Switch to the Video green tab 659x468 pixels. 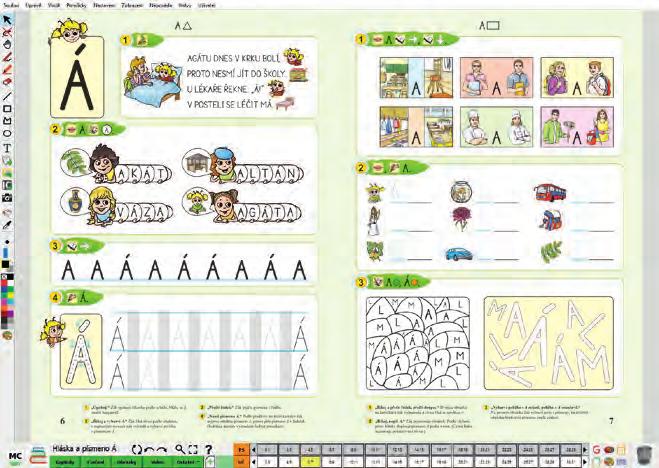157,462
